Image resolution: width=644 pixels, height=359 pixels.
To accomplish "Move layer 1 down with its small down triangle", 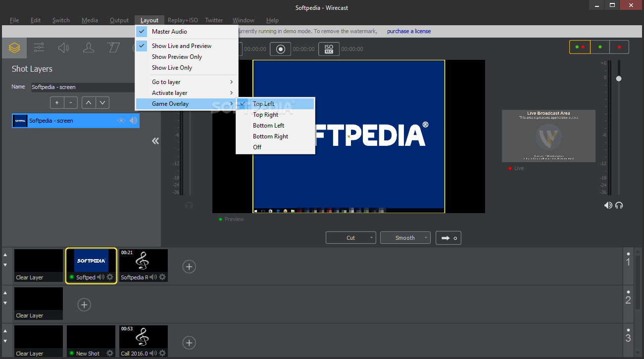I will [5, 265].
